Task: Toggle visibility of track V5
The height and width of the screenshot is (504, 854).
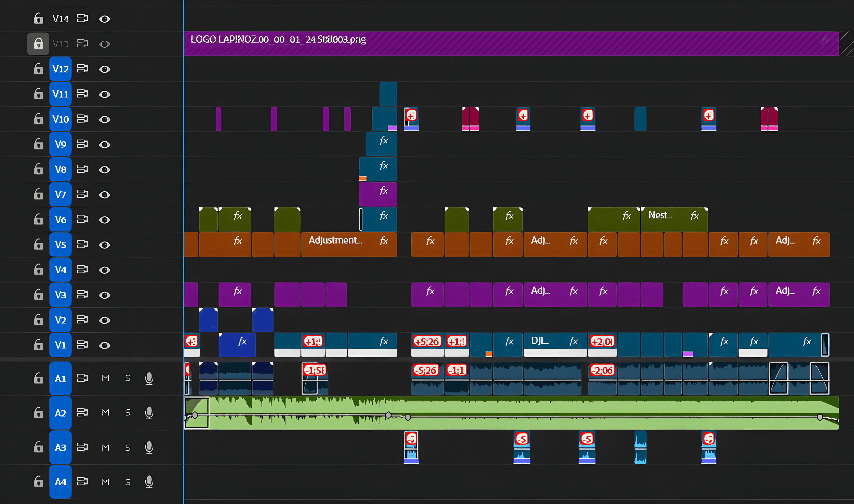Action: pyautogui.click(x=105, y=245)
